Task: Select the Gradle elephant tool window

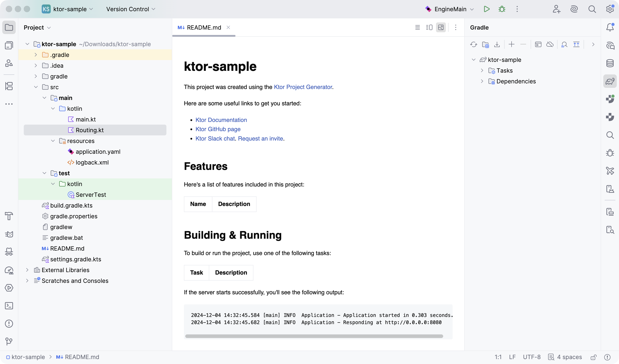Action: (610, 81)
